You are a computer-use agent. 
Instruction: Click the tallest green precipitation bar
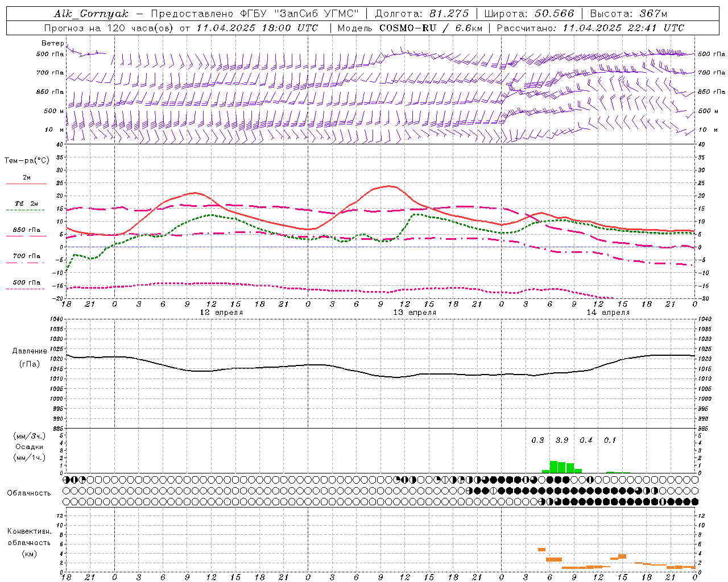point(553,467)
